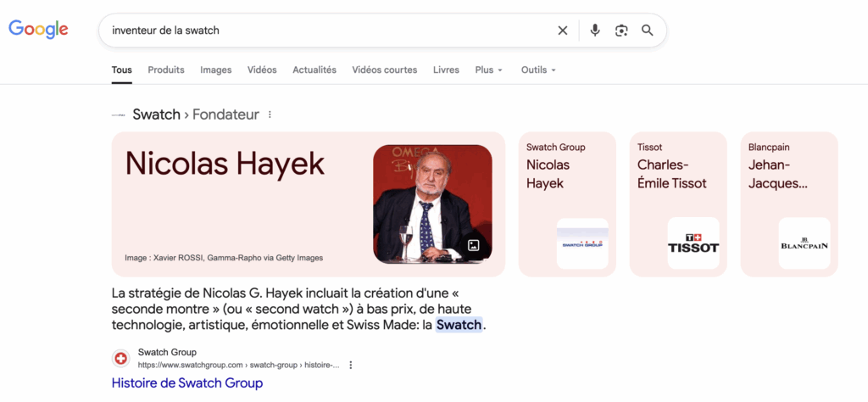This screenshot has width=868, height=402.
Task: Open Blancpain Jehan-Jacques card
Action: click(x=789, y=204)
